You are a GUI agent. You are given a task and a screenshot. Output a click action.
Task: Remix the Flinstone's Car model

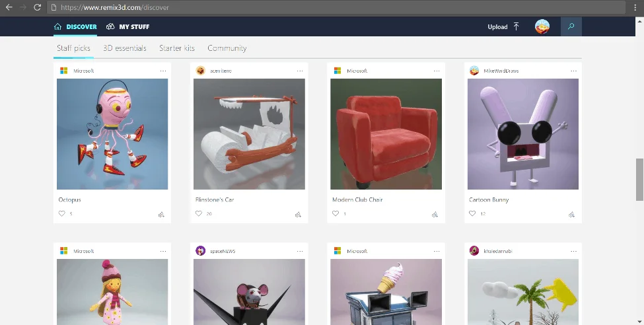tap(298, 215)
